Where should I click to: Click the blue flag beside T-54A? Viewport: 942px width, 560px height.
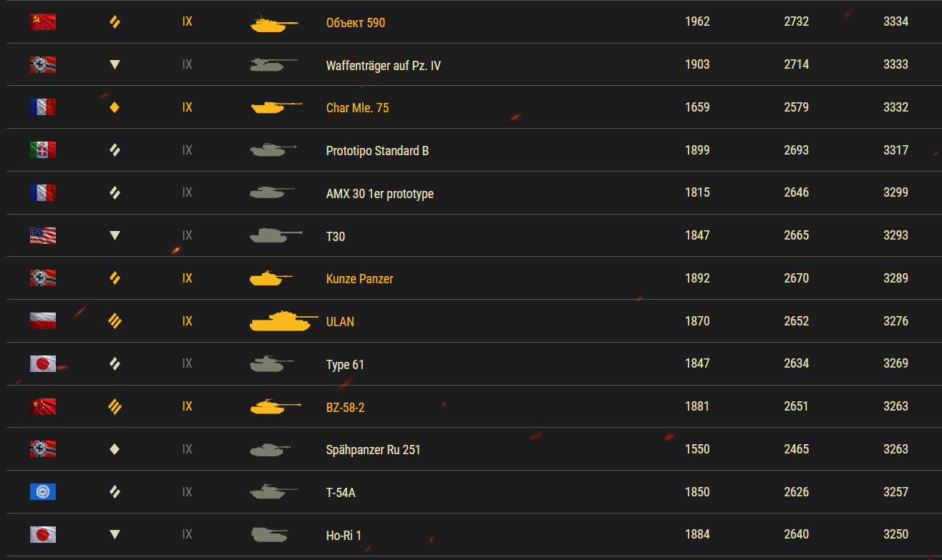pyautogui.click(x=43, y=492)
